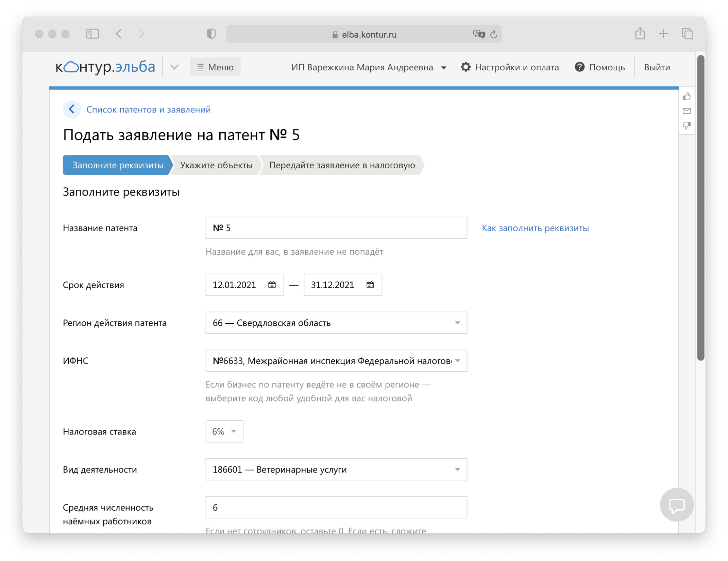Click Выйти to log out

pos(657,67)
